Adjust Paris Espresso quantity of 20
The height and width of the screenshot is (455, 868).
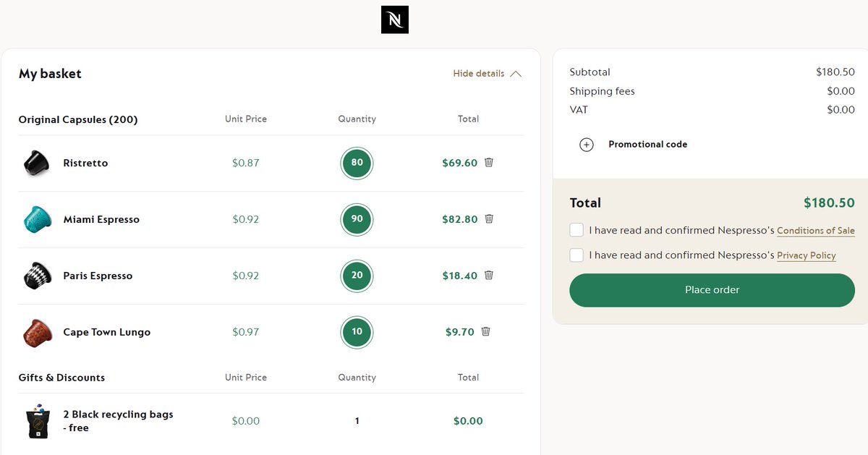357,276
